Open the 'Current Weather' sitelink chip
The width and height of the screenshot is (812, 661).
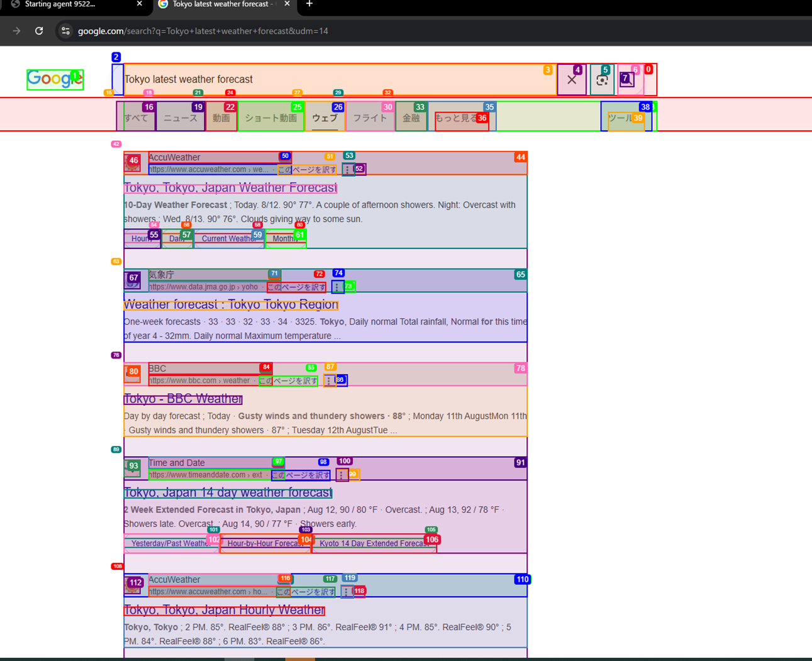(x=229, y=239)
